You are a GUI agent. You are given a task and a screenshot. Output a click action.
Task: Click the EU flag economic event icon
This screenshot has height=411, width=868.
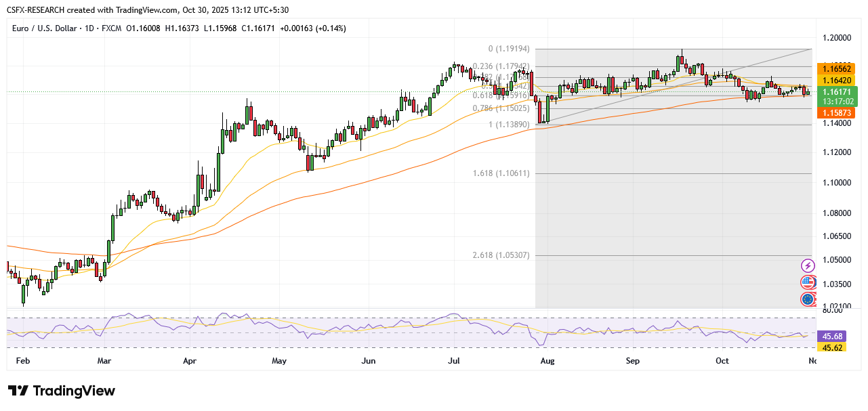click(807, 299)
